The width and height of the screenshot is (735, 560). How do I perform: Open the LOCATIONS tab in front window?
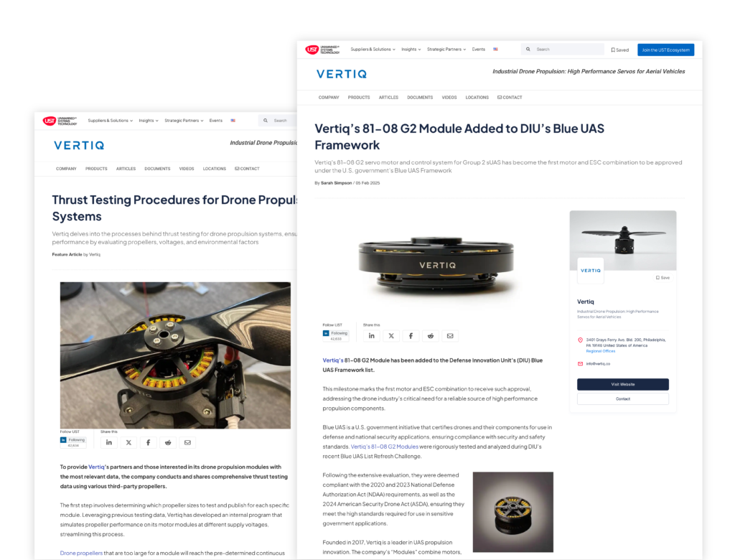click(477, 98)
